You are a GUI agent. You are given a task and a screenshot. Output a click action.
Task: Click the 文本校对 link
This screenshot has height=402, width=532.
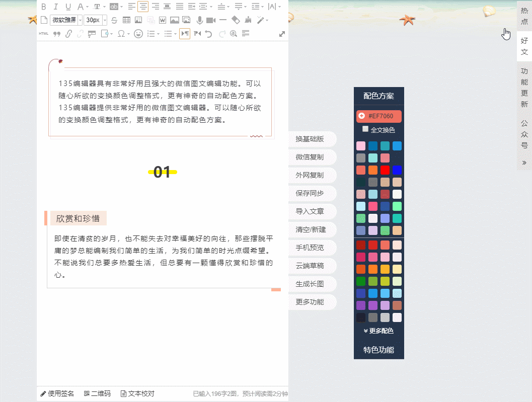137,393
